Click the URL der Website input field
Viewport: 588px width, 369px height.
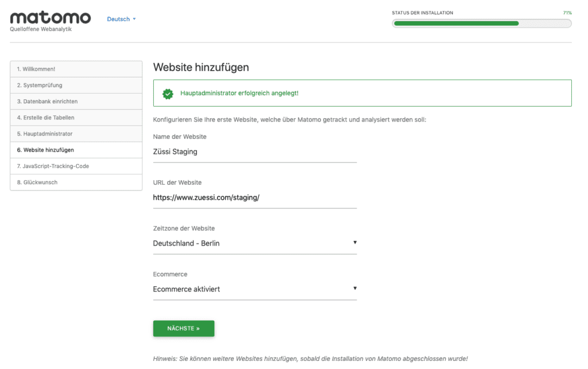254,198
